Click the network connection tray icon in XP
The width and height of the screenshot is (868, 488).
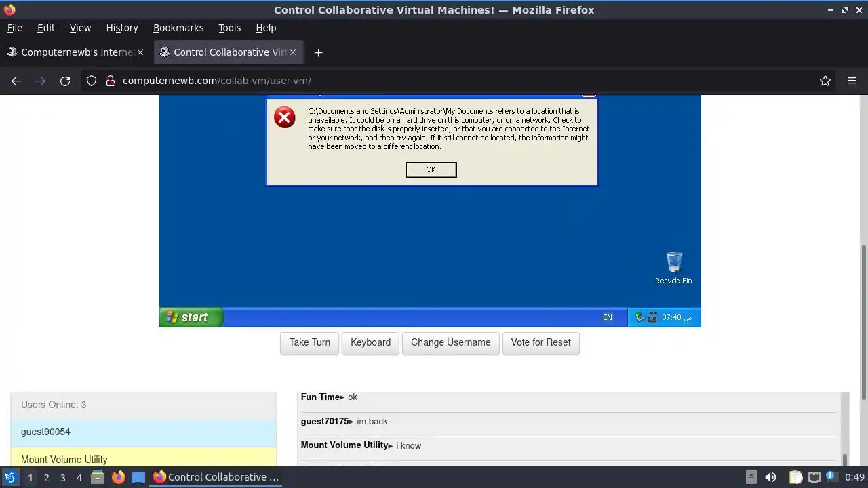point(652,317)
